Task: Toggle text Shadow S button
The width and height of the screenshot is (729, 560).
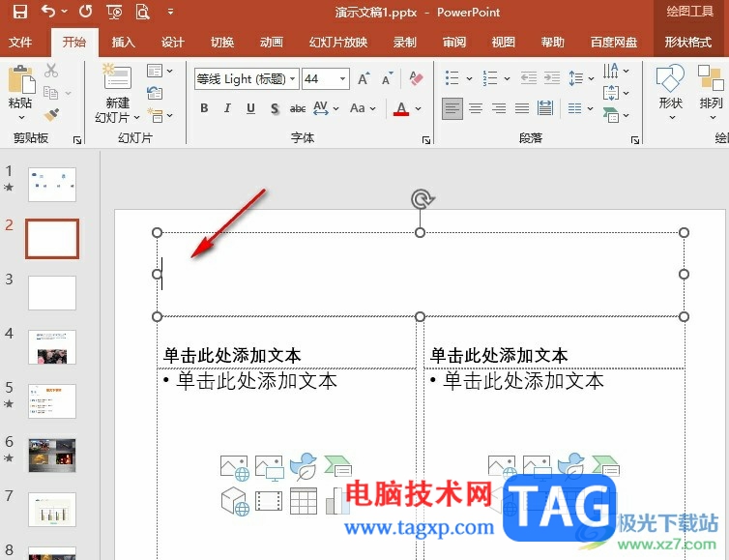Action: click(275, 109)
